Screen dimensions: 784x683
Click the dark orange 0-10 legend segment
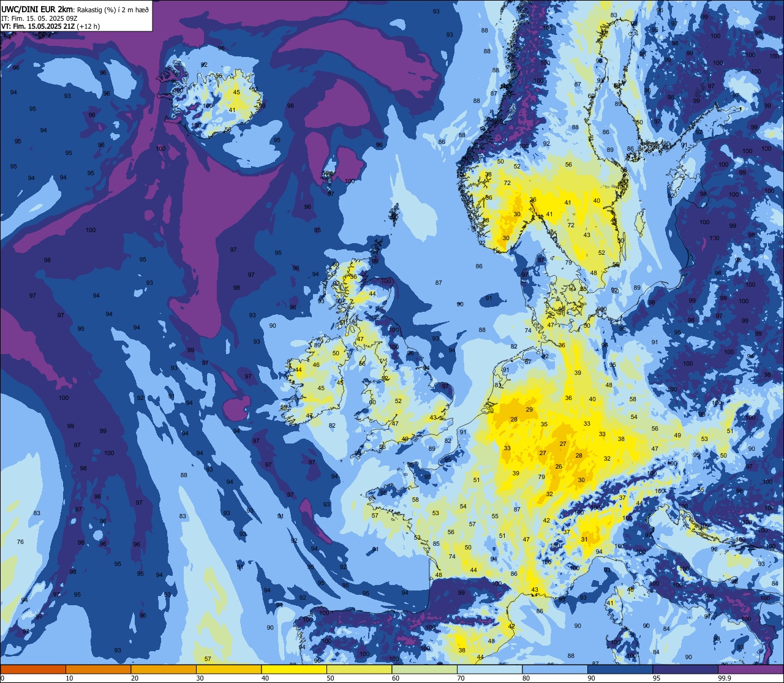click(x=33, y=670)
